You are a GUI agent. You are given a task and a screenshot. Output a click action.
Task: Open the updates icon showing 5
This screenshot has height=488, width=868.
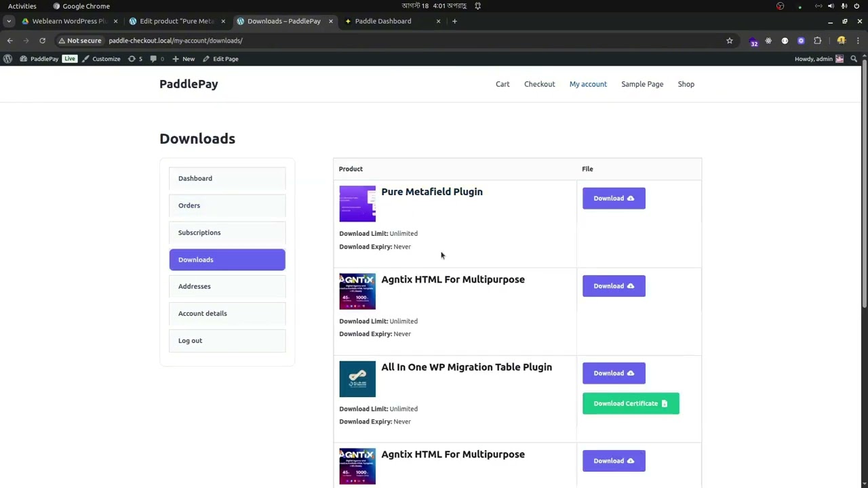[x=135, y=59]
